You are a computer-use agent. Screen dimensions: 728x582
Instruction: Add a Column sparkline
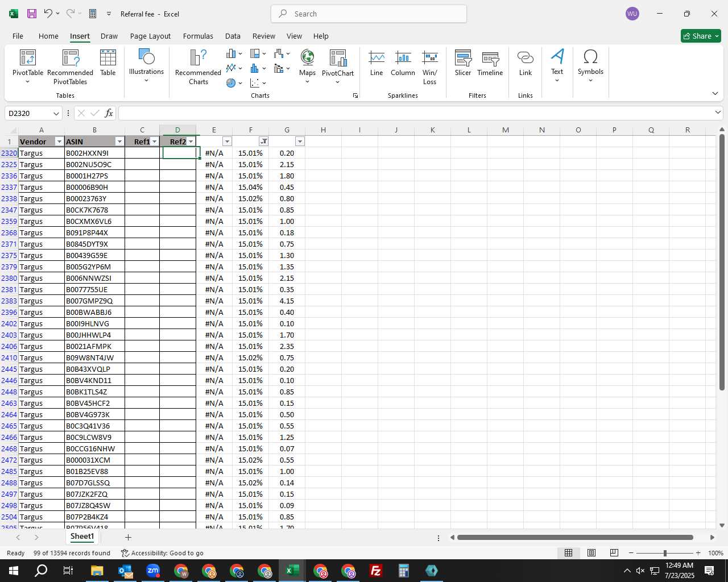click(x=403, y=63)
